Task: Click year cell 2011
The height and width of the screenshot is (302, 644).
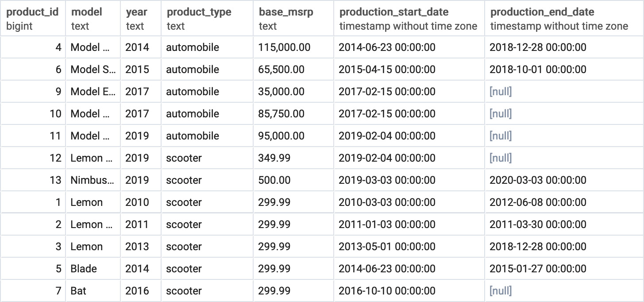Action: [x=141, y=224]
